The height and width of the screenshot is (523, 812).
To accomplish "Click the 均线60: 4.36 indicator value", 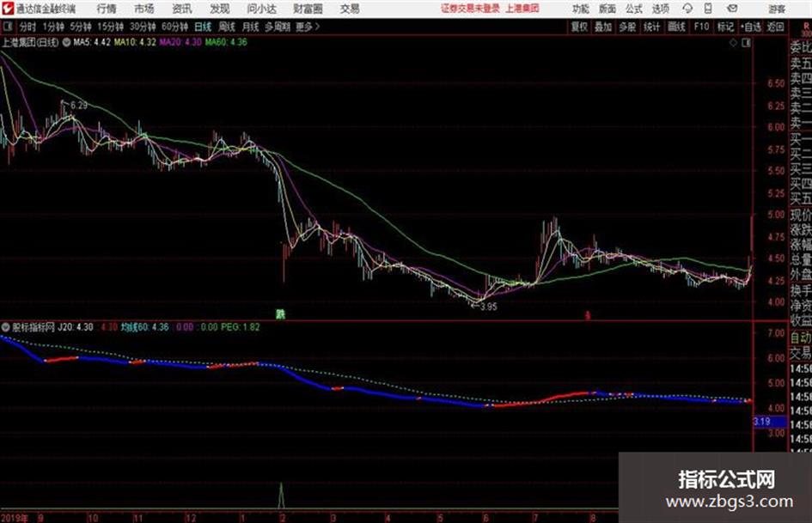I will point(144,327).
